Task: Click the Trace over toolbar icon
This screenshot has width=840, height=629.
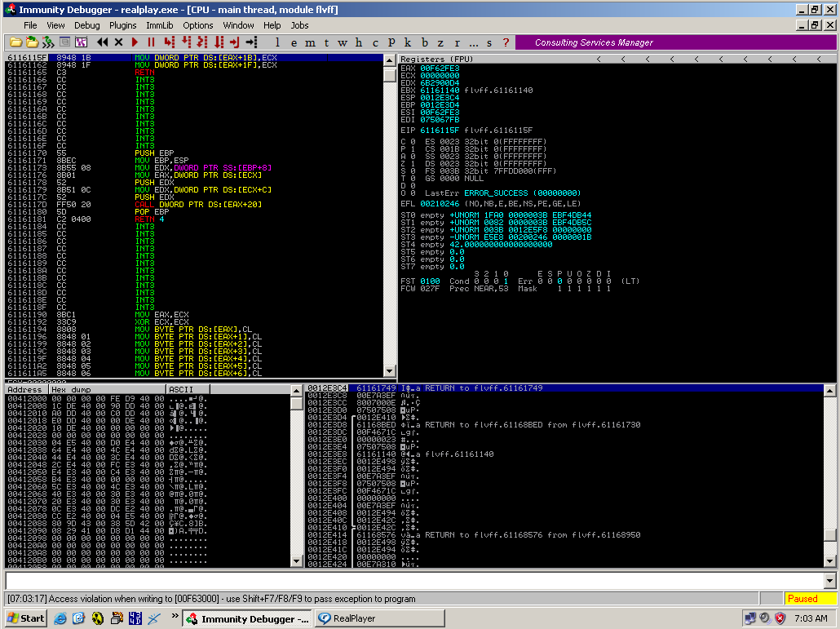Action: (x=219, y=42)
